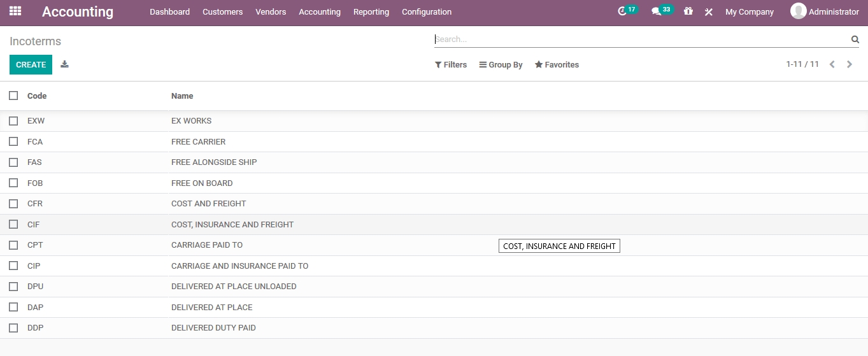
Task: Expand the Filters dropdown
Action: click(x=451, y=65)
